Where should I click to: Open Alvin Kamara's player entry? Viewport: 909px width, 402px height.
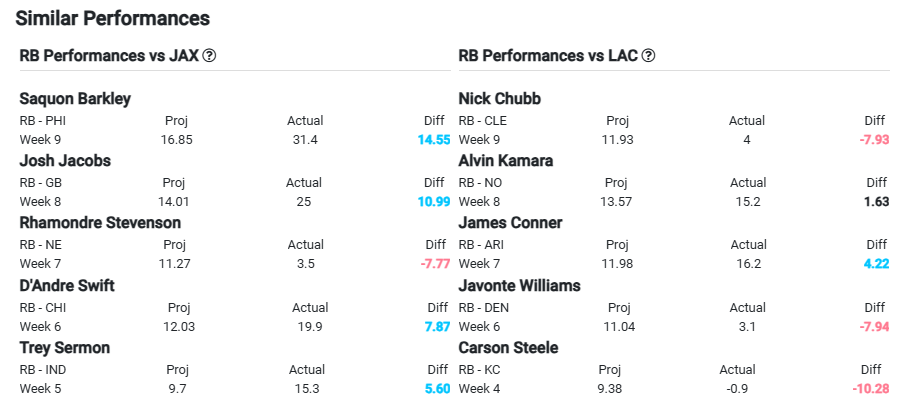[506, 161]
